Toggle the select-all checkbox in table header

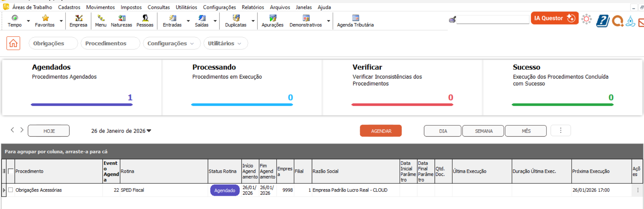click(11, 171)
